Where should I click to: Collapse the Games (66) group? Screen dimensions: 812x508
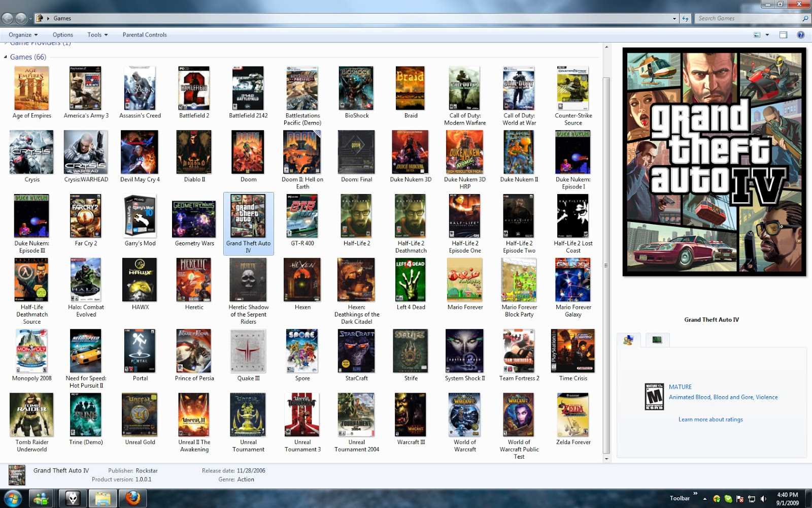coord(6,57)
